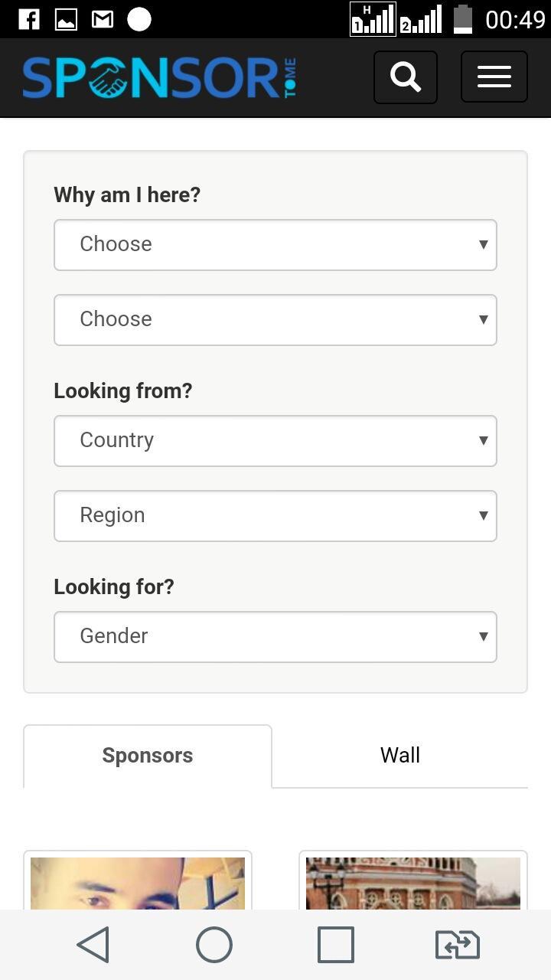Expand the first Choose dropdown
551x980 pixels.
[275, 245]
